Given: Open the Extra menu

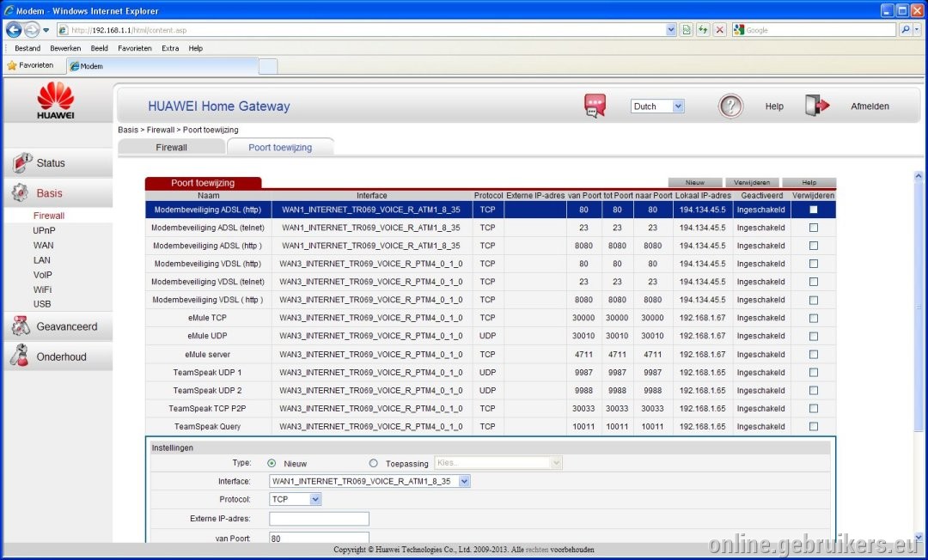Looking at the screenshot, I should [x=170, y=48].
